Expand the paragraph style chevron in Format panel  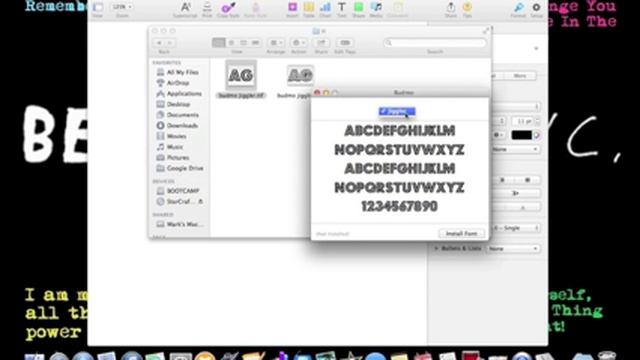(x=536, y=49)
